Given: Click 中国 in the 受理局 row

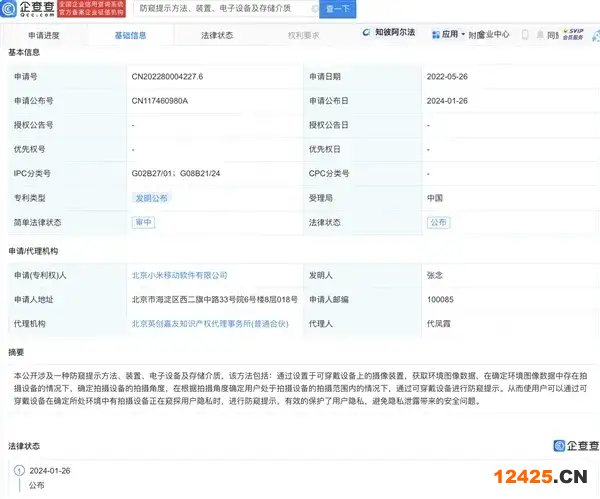Looking at the screenshot, I should point(435,198).
